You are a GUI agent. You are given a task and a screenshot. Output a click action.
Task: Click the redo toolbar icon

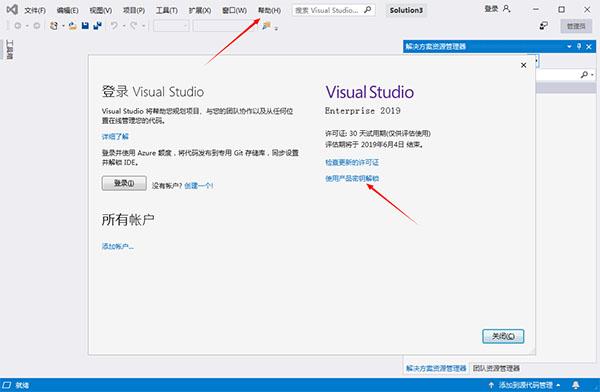click(x=134, y=26)
